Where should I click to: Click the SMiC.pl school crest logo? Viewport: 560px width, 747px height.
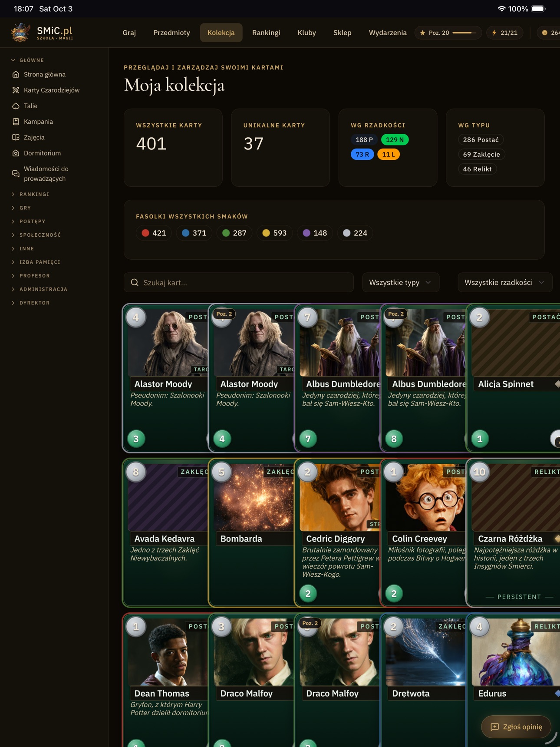pos(20,33)
